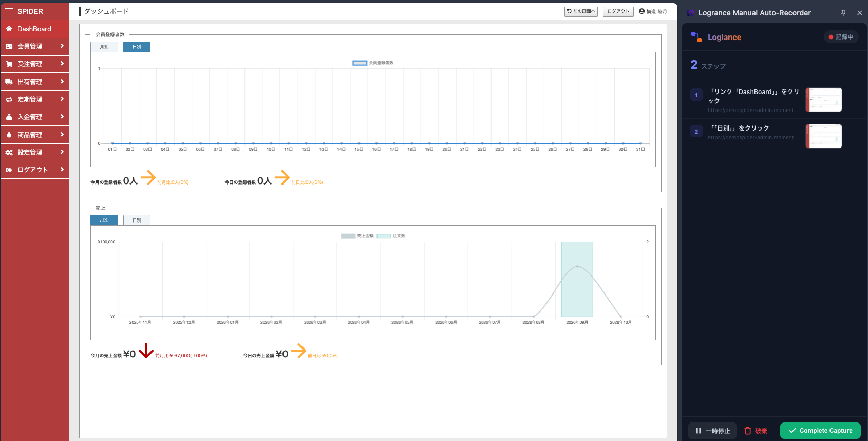This screenshot has width=868, height=441.
Task: Expand the 受注管理 chevron
Action: point(62,64)
